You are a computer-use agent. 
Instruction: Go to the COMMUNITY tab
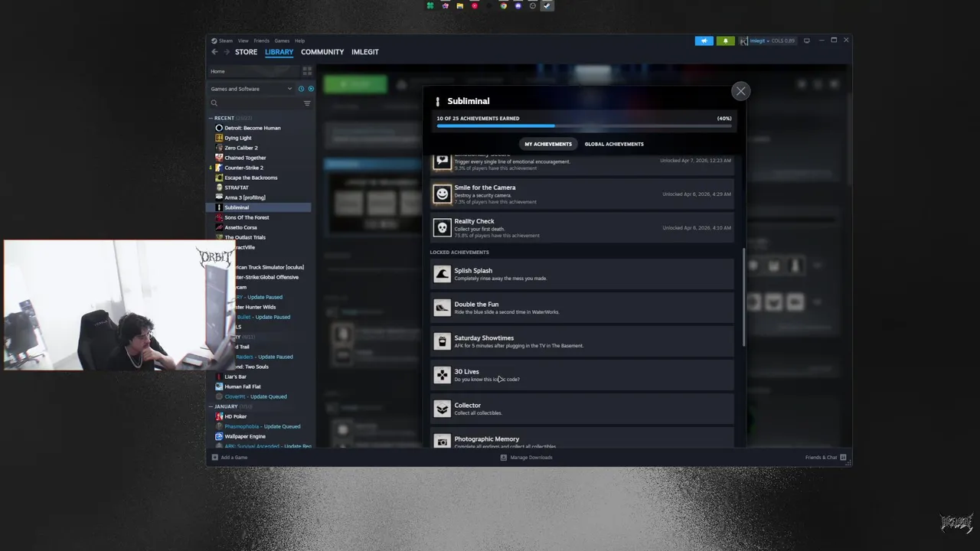pyautogui.click(x=322, y=52)
